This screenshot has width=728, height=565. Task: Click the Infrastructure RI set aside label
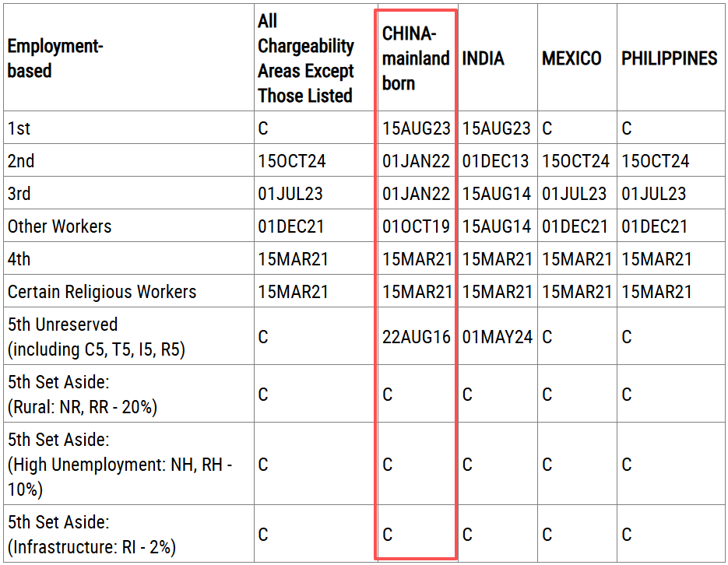[x=91, y=535]
